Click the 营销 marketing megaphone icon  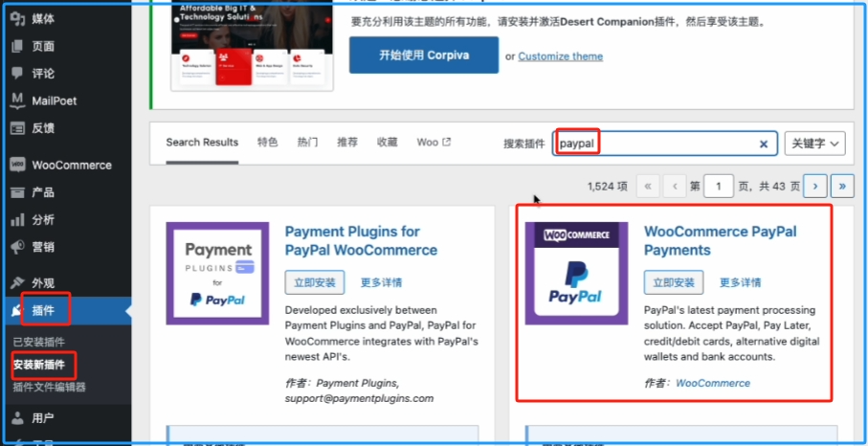click(x=18, y=246)
